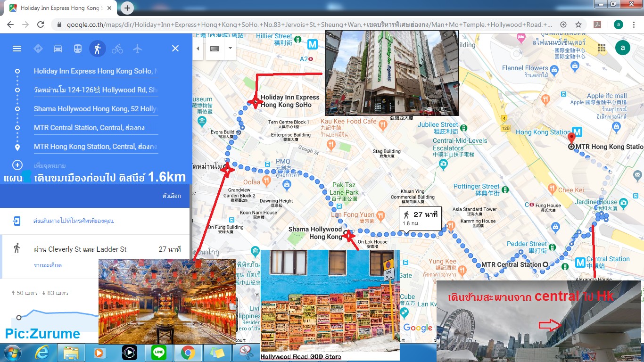This screenshot has height=362, width=644.
Task: Open a new Chrome tab
Action: click(x=127, y=8)
